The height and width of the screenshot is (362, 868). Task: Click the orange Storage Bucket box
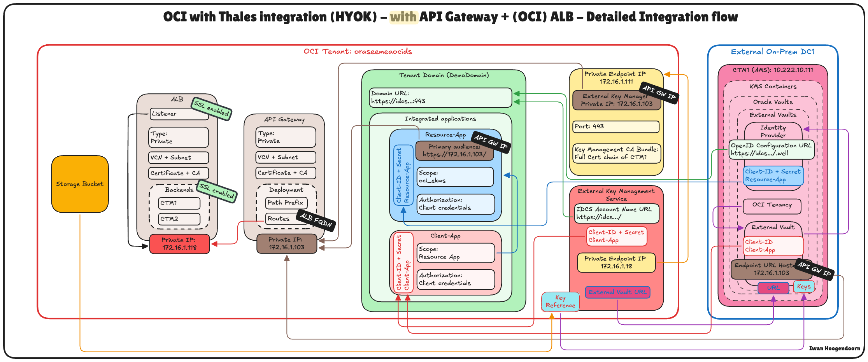tap(80, 184)
